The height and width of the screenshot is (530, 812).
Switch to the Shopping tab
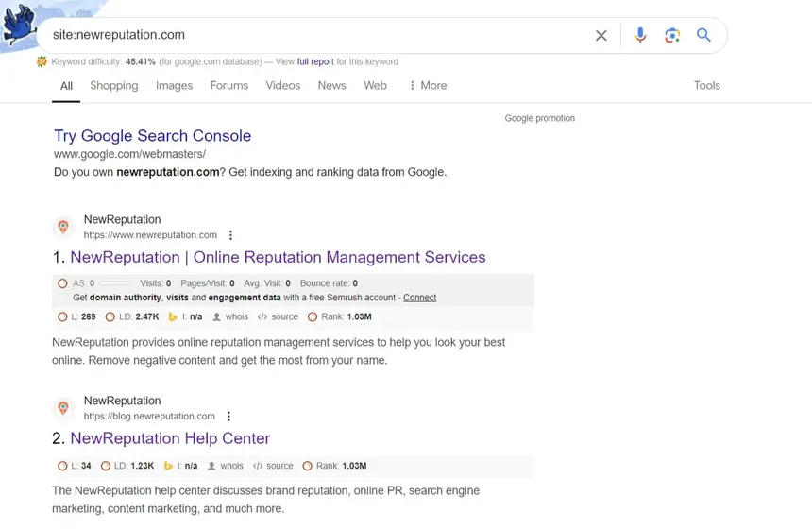pyautogui.click(x=114, y=85)
